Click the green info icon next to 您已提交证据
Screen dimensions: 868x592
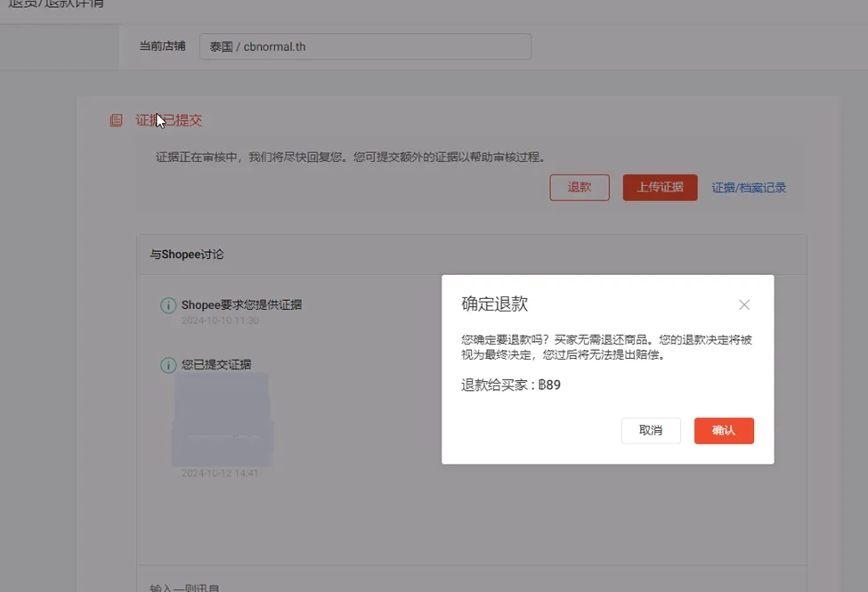click(168, 364)
